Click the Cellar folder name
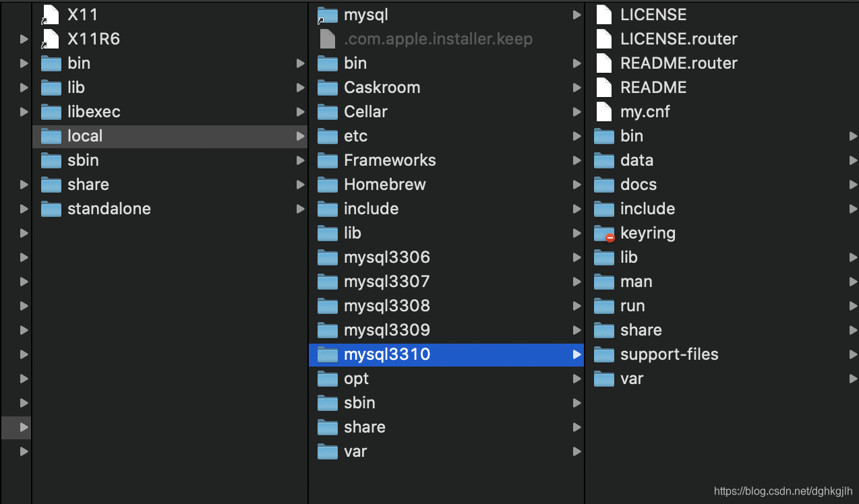Screen dimensions: 859x504 click(365, 112)
